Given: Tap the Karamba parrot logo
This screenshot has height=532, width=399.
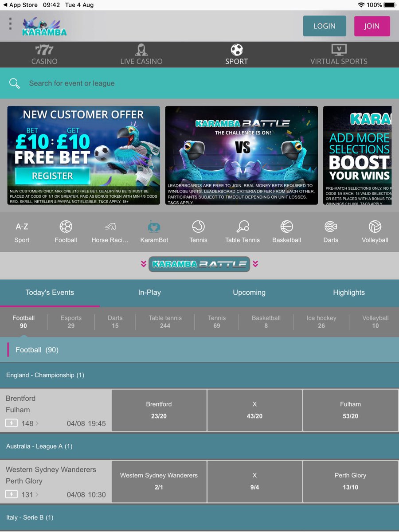Looking at the screenshot, I should [44, 27].
